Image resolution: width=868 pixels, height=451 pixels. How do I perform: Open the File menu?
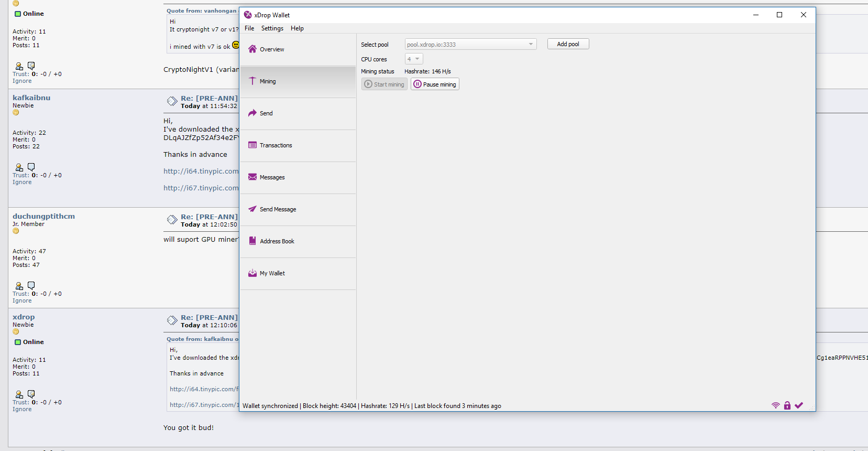pyautogui.click(x=249, y=28)
